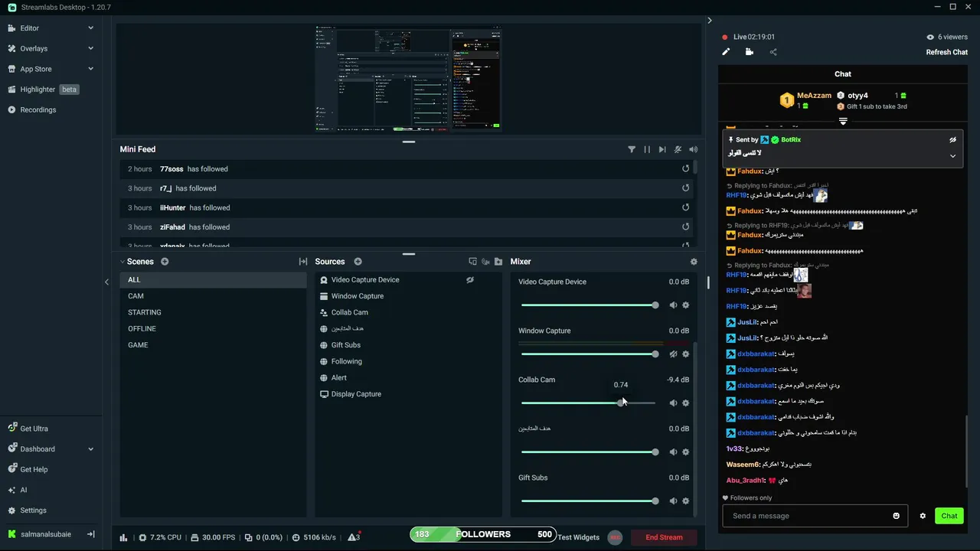This screenshot has width=980, height=551.
Task: Open scene transitions icon in Scenes header
Action: click(303, 262)
